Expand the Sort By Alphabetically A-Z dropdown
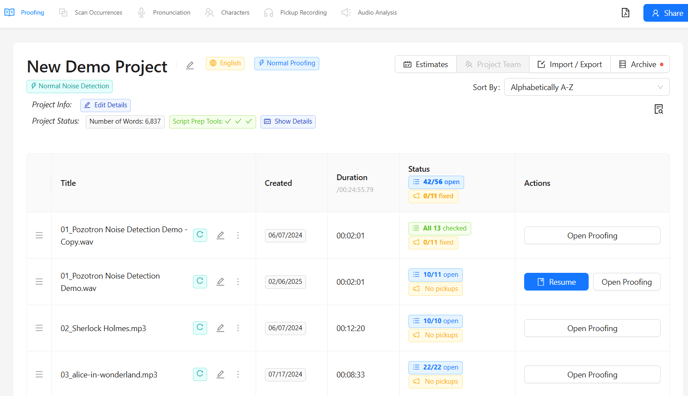Viewport: 688px width, 396px height. click(x=587, y=87)
